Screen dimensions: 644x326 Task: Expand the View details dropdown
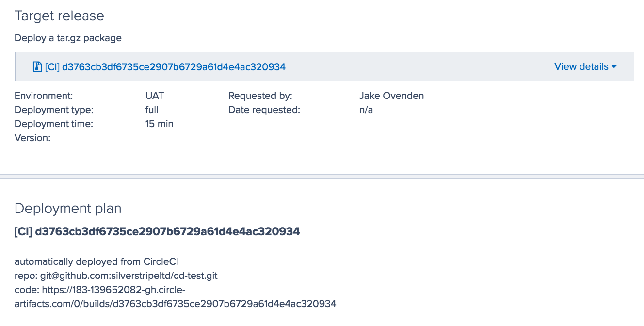pos(580,66)
